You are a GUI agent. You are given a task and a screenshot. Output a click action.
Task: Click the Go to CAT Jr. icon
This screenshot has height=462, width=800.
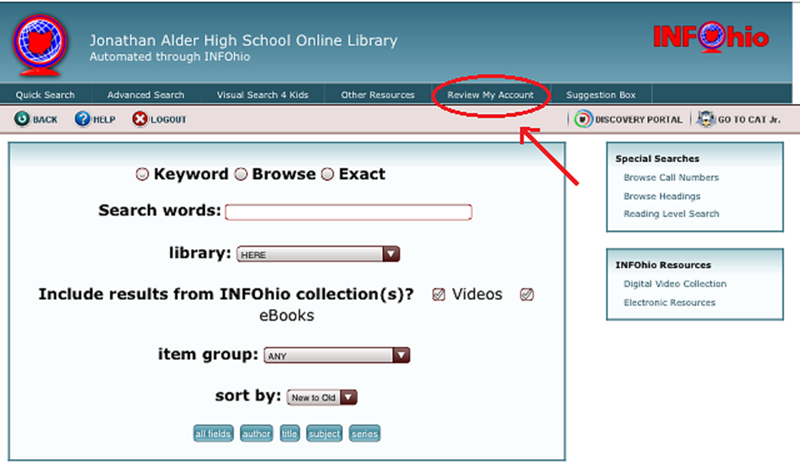pyautogui.click(x=706, y=119)
